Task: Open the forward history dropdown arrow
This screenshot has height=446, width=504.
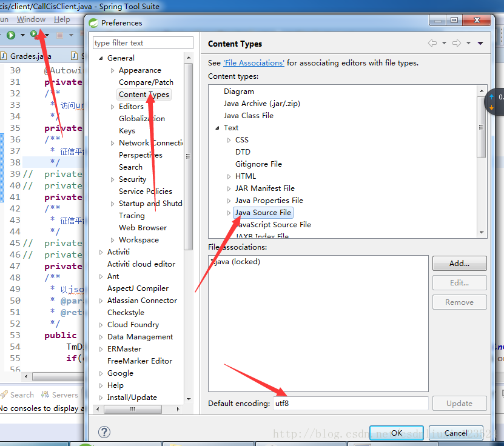Action: [469, 43]
